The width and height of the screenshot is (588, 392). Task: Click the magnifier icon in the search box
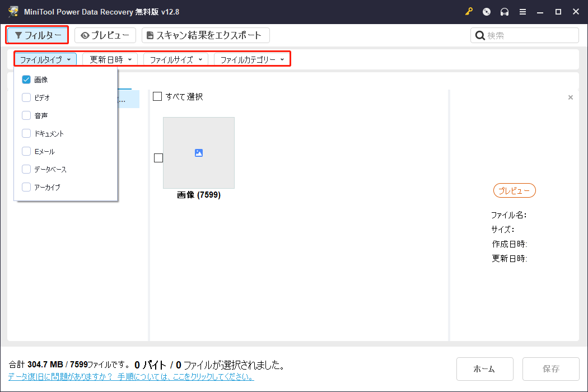(x=480, y=35)
